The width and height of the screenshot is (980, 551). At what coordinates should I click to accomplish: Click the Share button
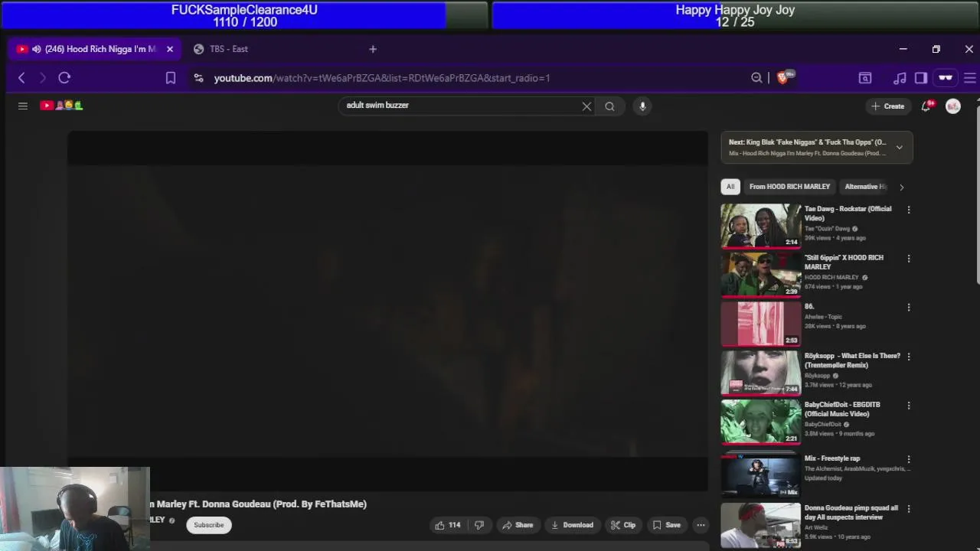click(x=518, y=525)
